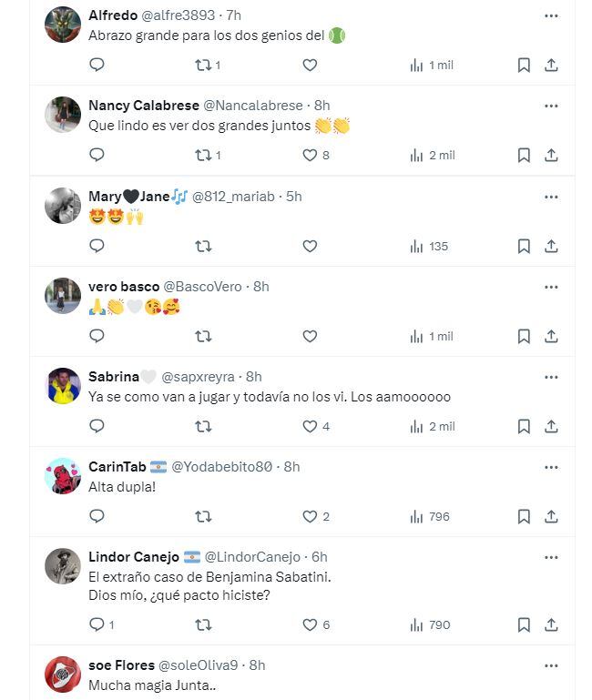The image size is (592, 700).
Task: Open more options menu on Sabrina's tweet
Action: click(x=551, y=377)
